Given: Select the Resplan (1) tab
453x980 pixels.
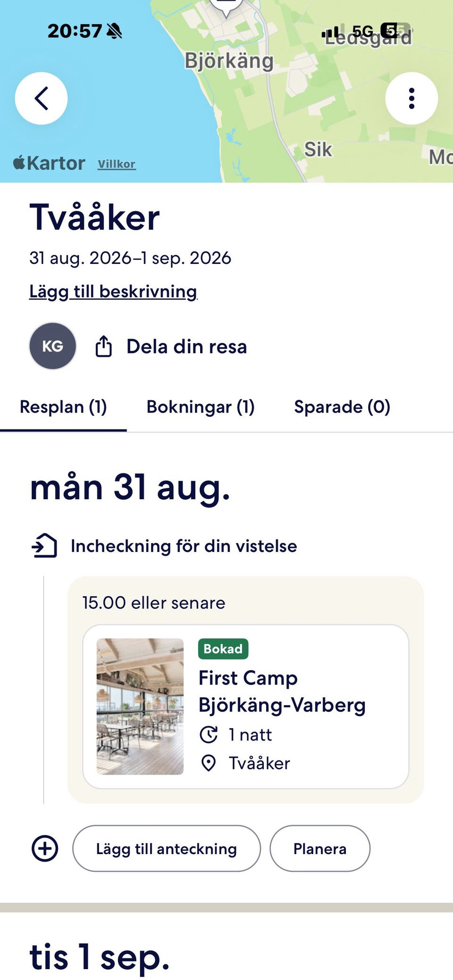Looking at the screenshot, I should pos(63,407).
